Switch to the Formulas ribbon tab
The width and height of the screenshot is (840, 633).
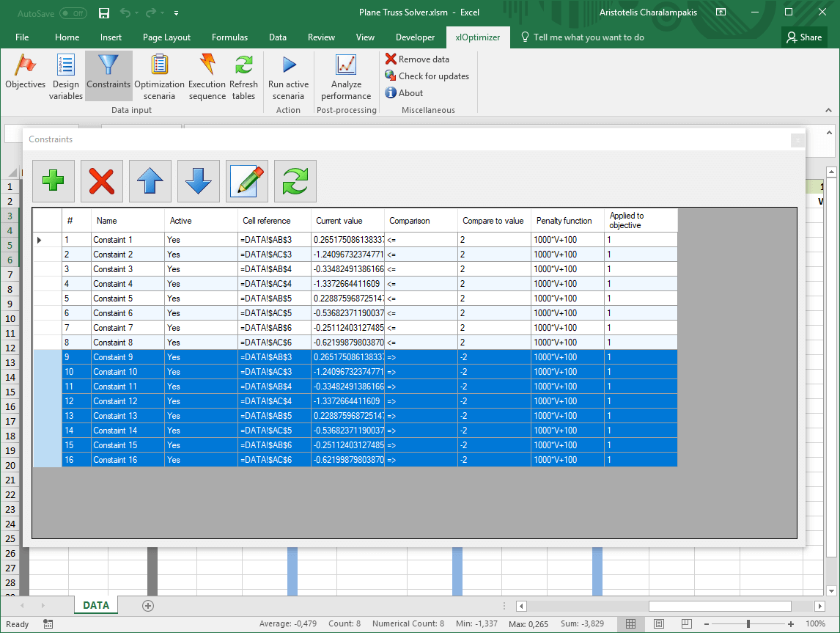point(229,37)
